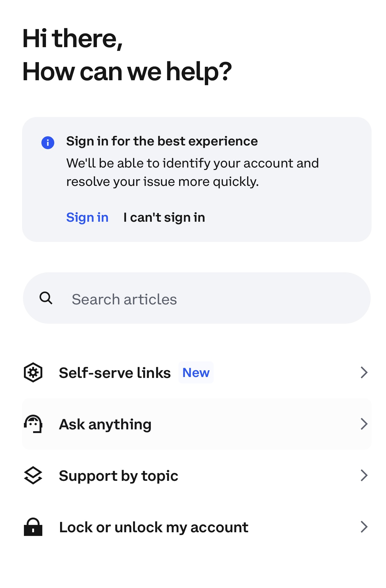The image size is (386, 588).
Task: Expand Self-serve links using its chevron arrow
Action: pyautogui.click(x=364, y=372)
